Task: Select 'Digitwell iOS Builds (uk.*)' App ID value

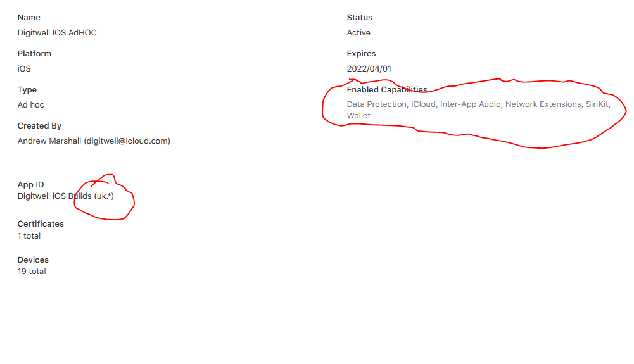Action: (65, 196)
